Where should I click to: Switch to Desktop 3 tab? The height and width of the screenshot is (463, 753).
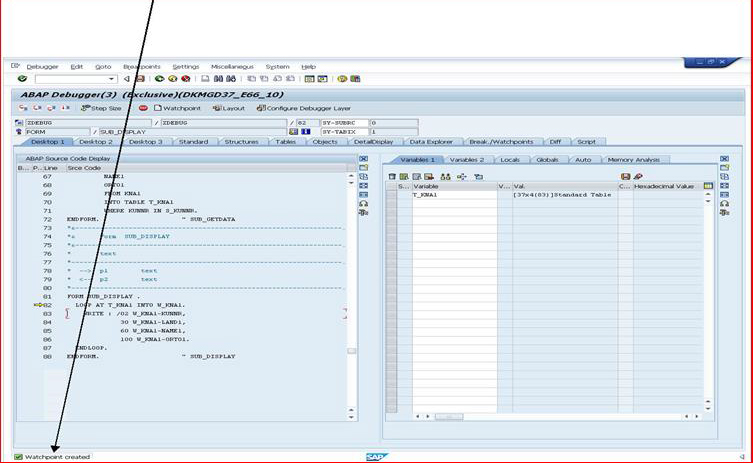point(146,142)
